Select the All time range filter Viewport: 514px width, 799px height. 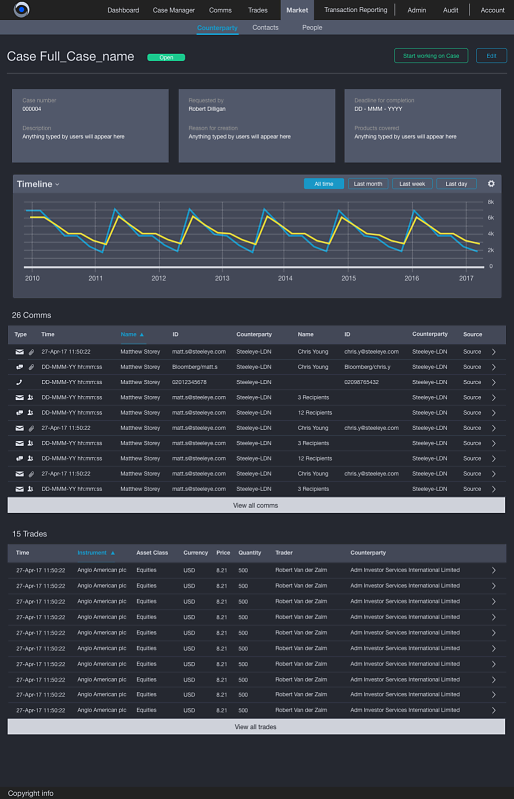click(x=323, y=184)
